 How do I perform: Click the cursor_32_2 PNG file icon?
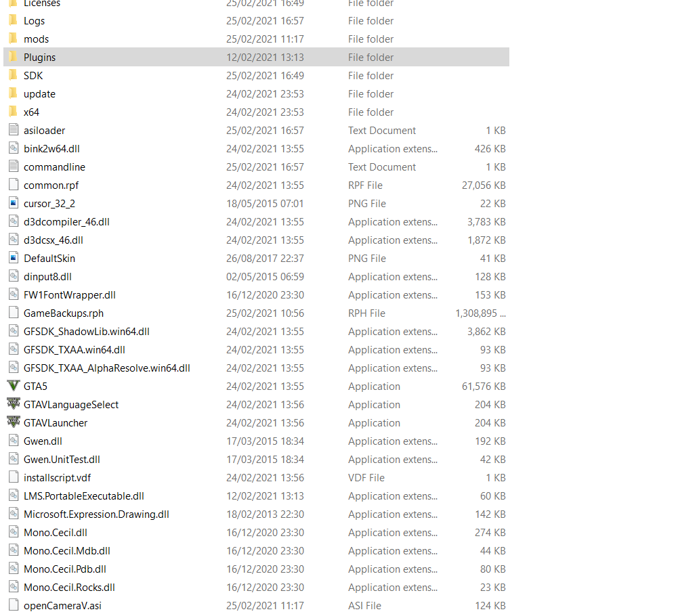coord(14,203)
